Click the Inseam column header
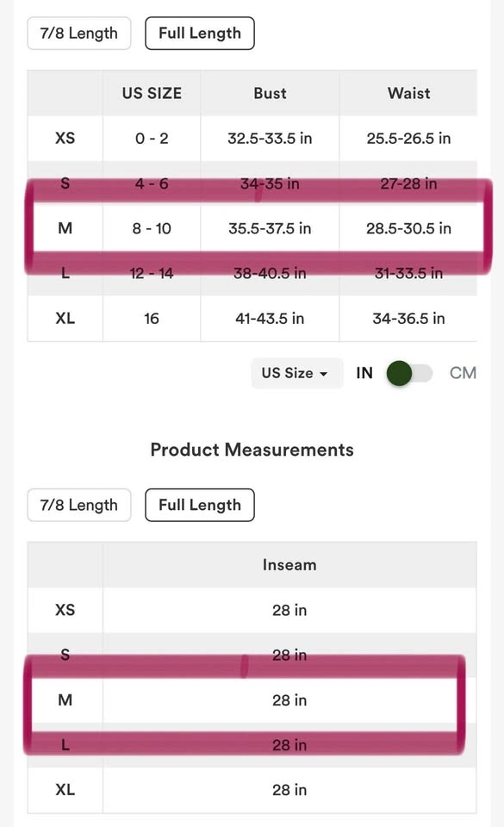 [289, 565]
